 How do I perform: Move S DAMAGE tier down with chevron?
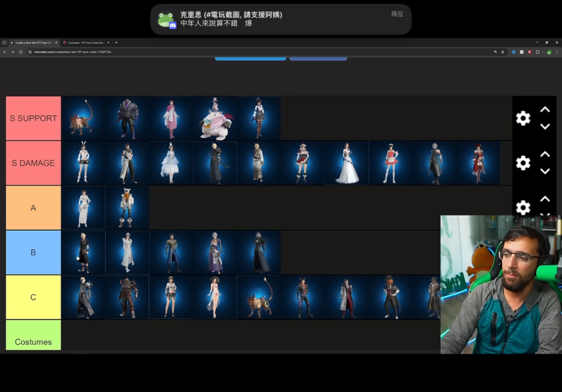point(545,171)
